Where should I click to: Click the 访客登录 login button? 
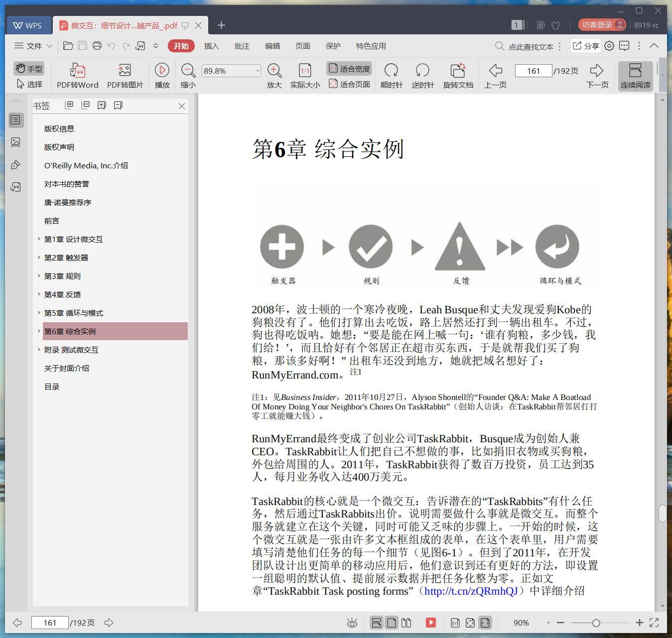point(602,25)
